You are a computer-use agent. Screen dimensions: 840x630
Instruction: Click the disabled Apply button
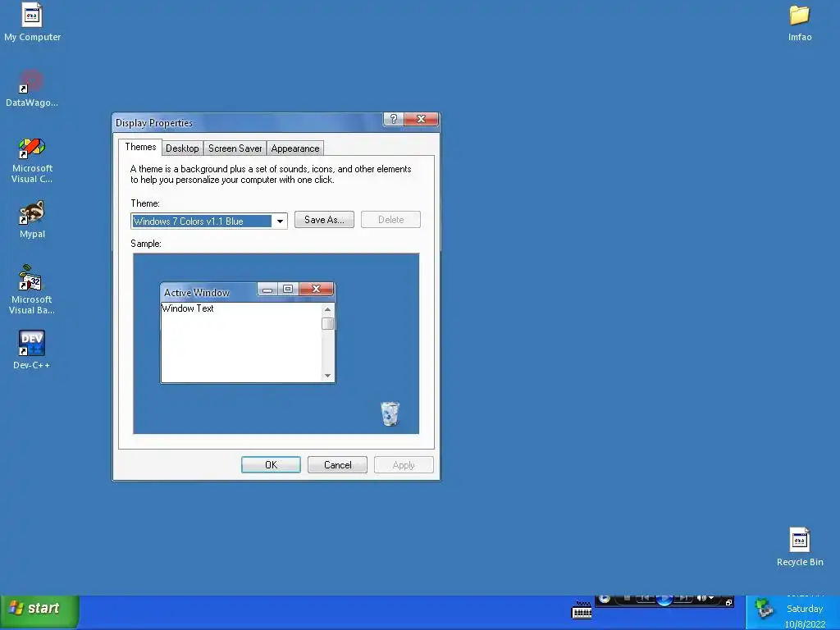click(x=404, y=465)
